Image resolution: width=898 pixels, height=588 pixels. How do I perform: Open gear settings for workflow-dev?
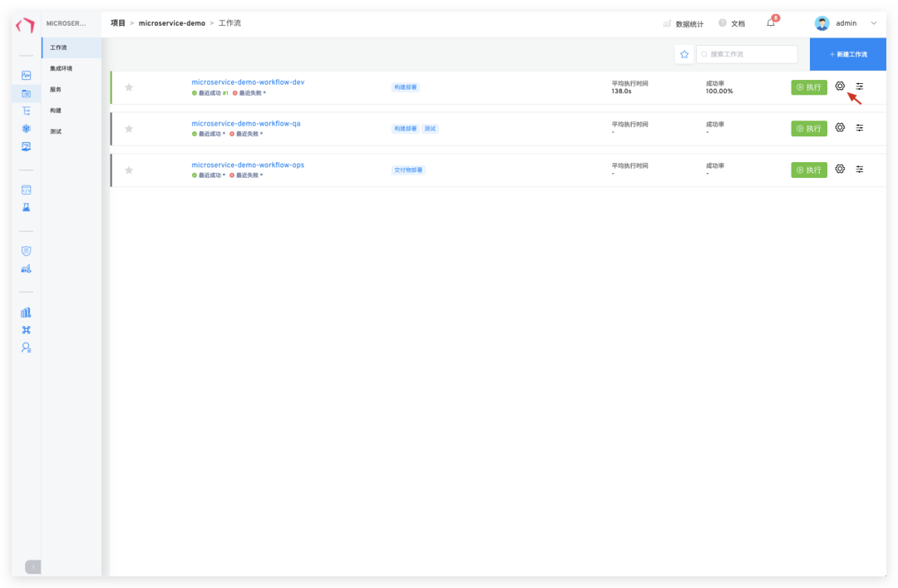tap(840, 86)
